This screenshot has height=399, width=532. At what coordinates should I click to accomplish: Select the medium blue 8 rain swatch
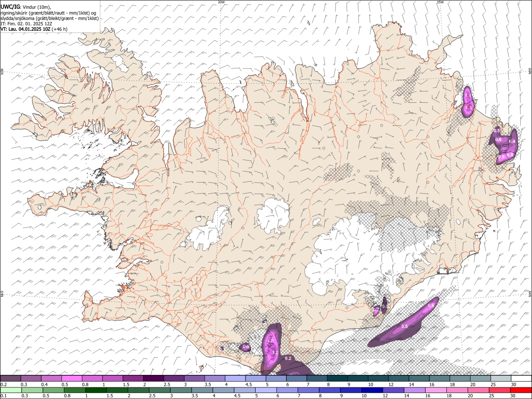click(330, 390)
